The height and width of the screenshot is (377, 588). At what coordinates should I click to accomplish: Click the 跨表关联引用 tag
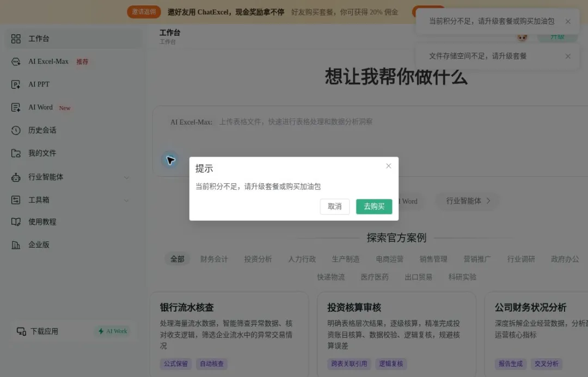349,363
